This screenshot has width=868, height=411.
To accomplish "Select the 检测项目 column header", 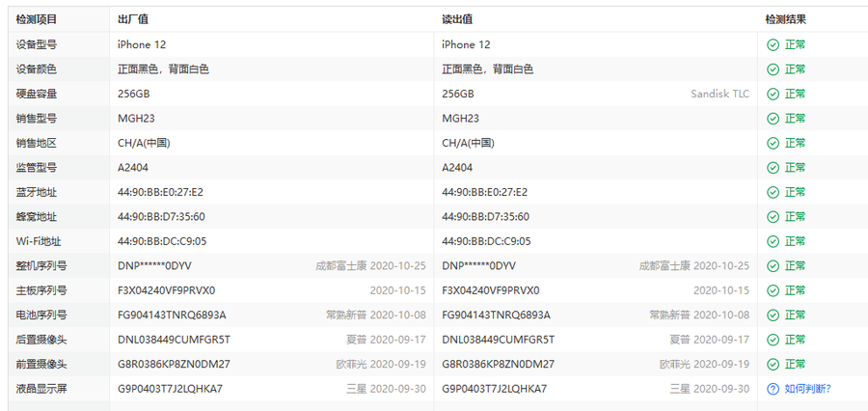I will (36, 19).
